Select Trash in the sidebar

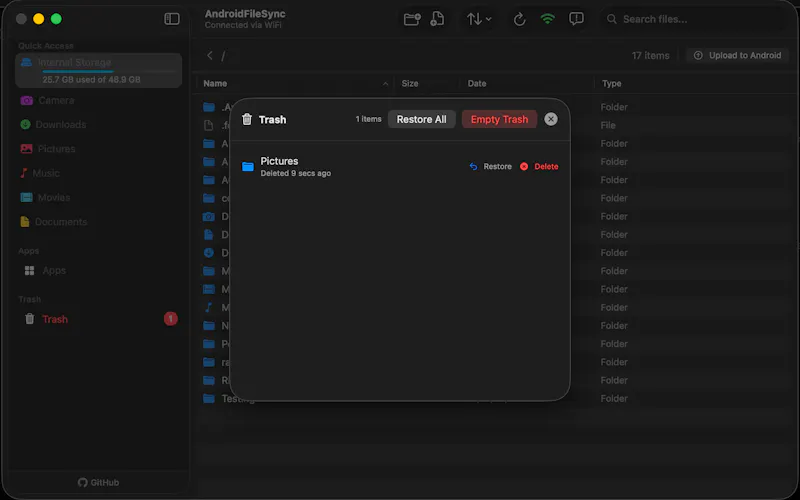tap(98, 319)
